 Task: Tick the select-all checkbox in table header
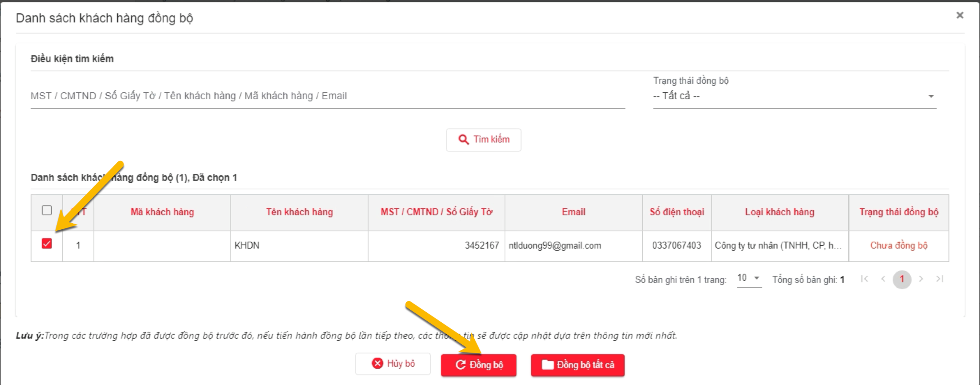pos(46,210)
